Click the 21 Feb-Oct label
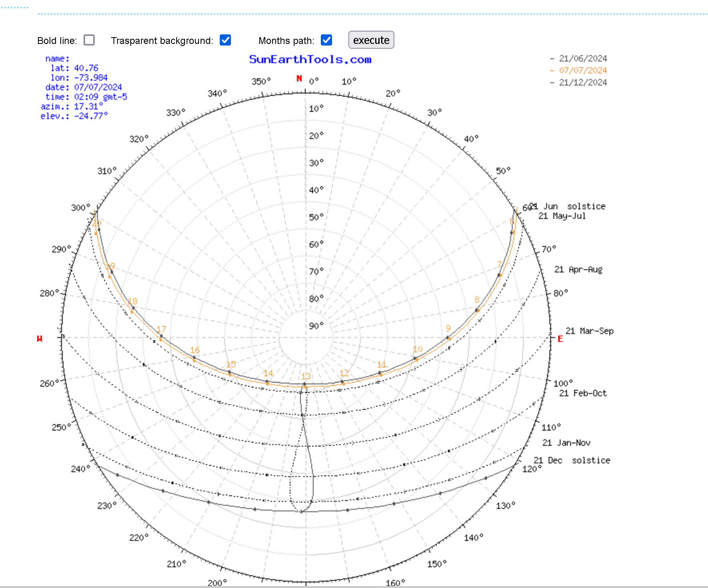 click(x=583, y=393)
